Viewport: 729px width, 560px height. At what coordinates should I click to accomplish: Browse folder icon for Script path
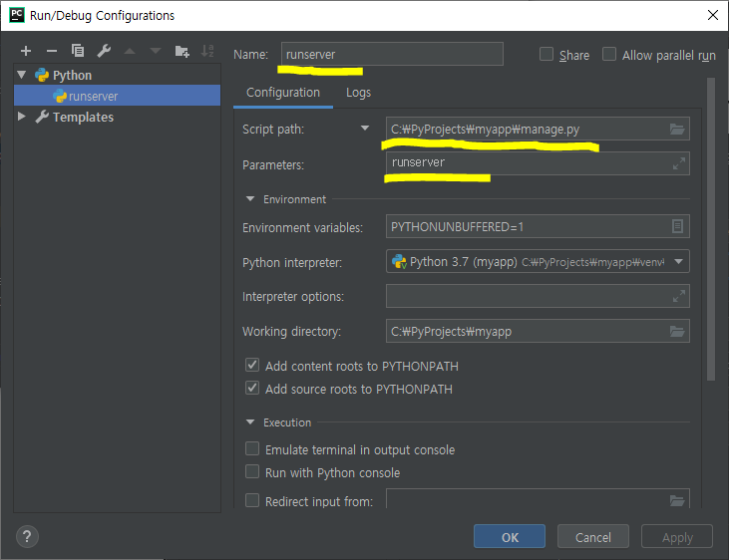pyautogui.click(x=677, y=129)
